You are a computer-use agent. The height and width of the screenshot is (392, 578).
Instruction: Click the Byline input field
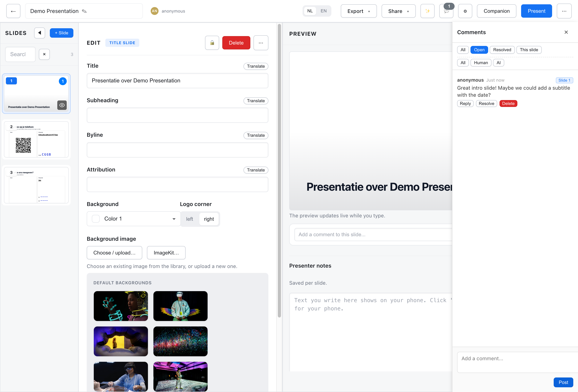pyautogui.click(x=177, y=150)
